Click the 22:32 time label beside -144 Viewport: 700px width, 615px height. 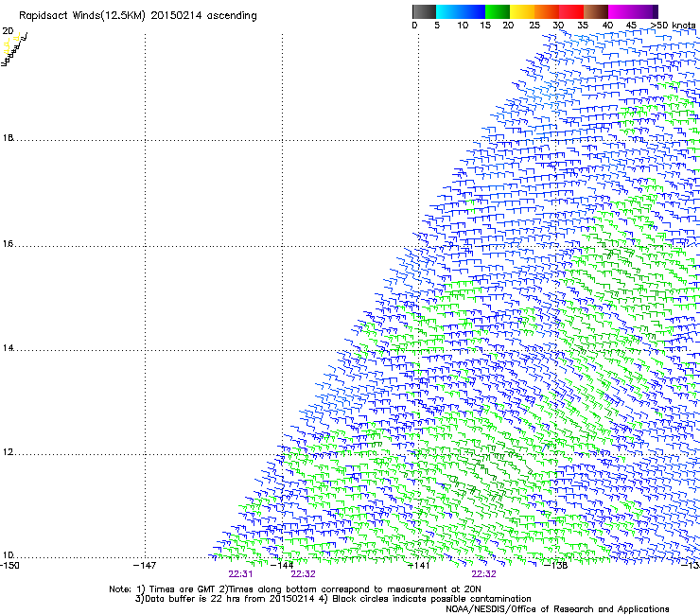pos(303,574)
